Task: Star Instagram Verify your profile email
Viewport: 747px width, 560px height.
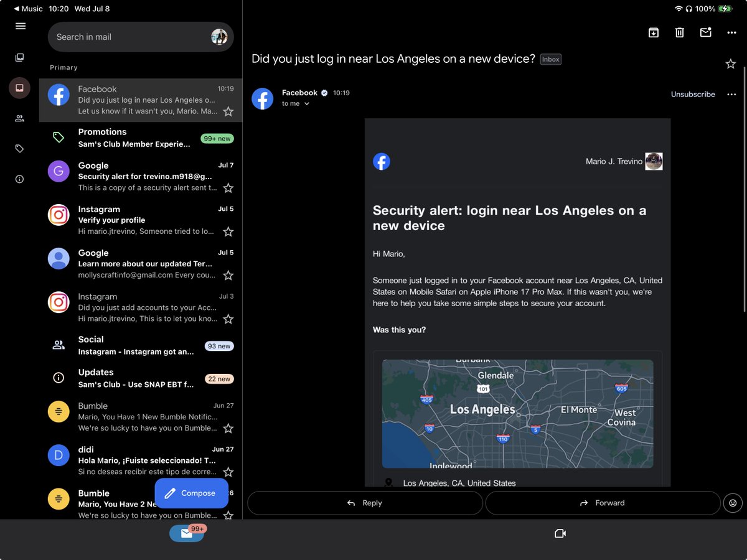Action: (x=228, y=231)
